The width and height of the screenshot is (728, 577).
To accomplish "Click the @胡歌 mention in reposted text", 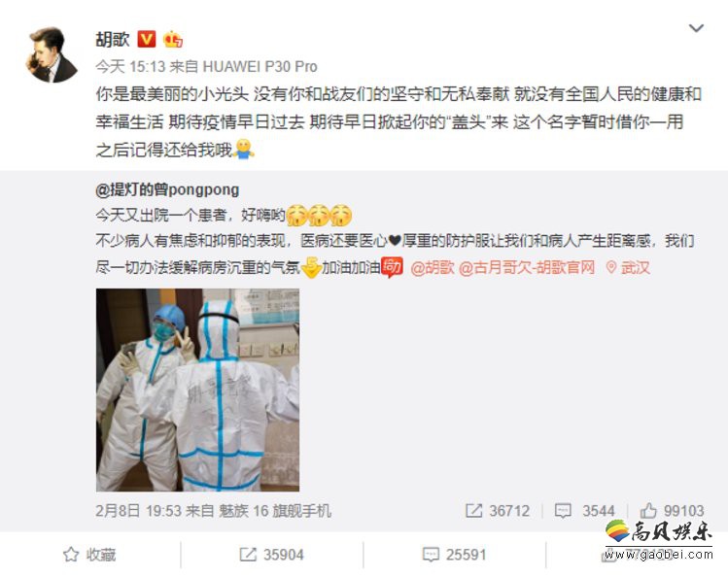I will tap(433, 268).
